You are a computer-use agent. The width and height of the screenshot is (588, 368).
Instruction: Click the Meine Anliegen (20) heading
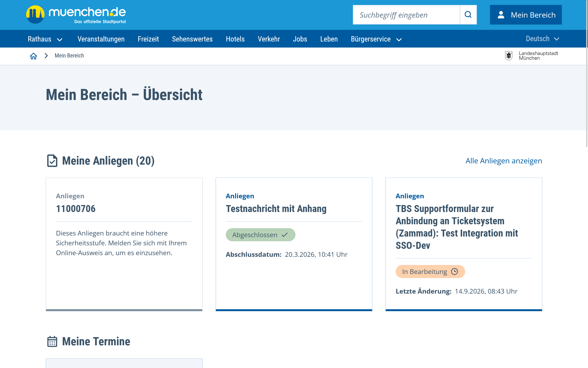[108, 161]
